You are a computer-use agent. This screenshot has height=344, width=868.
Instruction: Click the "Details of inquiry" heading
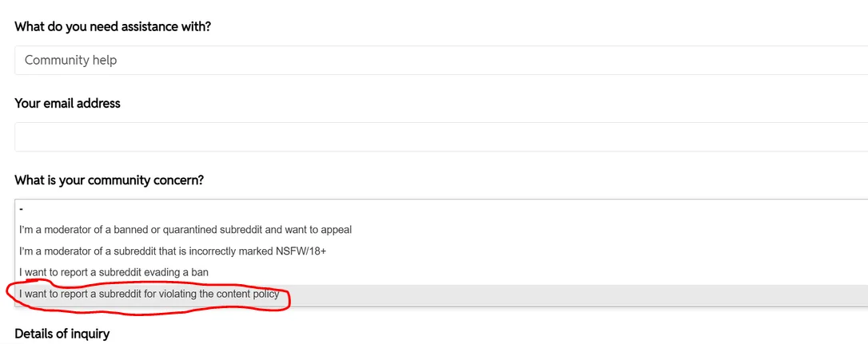62,334
